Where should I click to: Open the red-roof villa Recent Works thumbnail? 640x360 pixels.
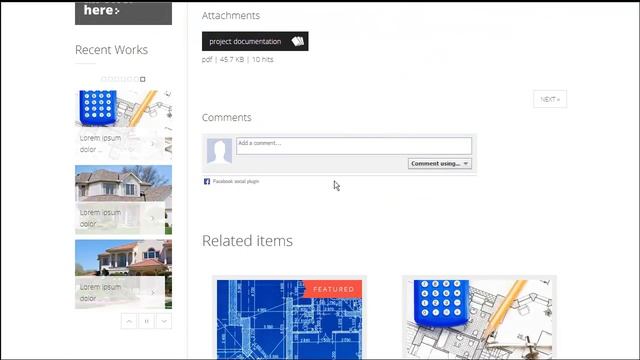(123, 274)
